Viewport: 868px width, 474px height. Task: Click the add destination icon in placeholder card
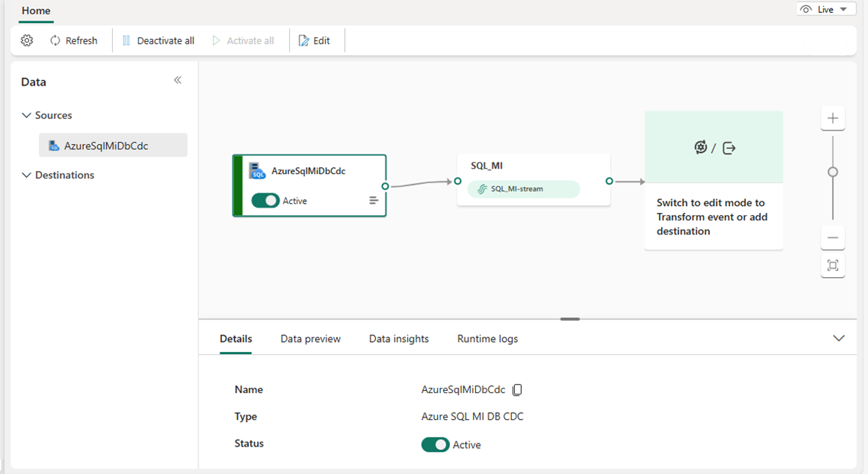(728, 147)
